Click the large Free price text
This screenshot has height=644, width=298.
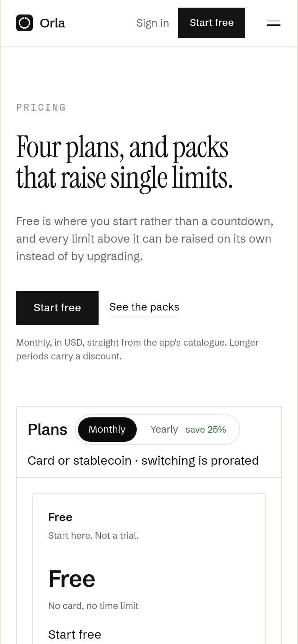pyautogui.click(x=71, y=579)
